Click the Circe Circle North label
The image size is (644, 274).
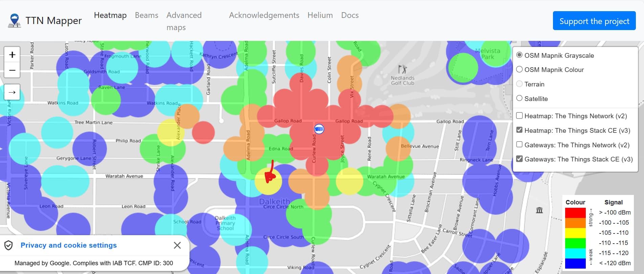point(283,207)
